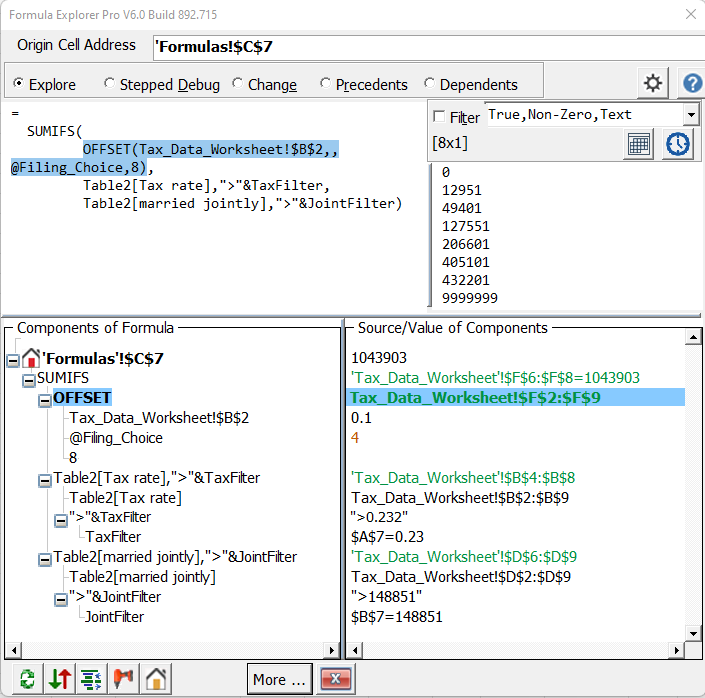Click the red and green up-down arrows icon
The height and width of the screenshot is (698, 705).
[x=59, y=679]
